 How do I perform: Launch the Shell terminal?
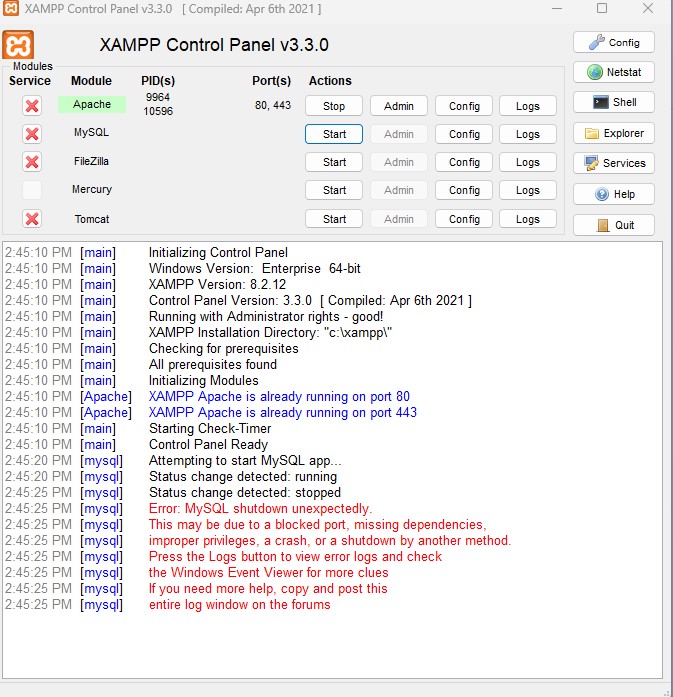(613, 102)
